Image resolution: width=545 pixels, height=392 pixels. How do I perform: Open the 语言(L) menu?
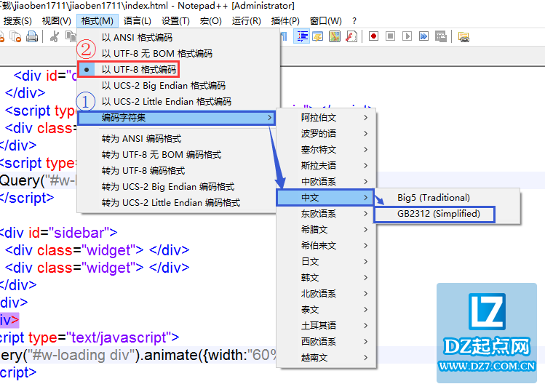click(x=138, y=21)
